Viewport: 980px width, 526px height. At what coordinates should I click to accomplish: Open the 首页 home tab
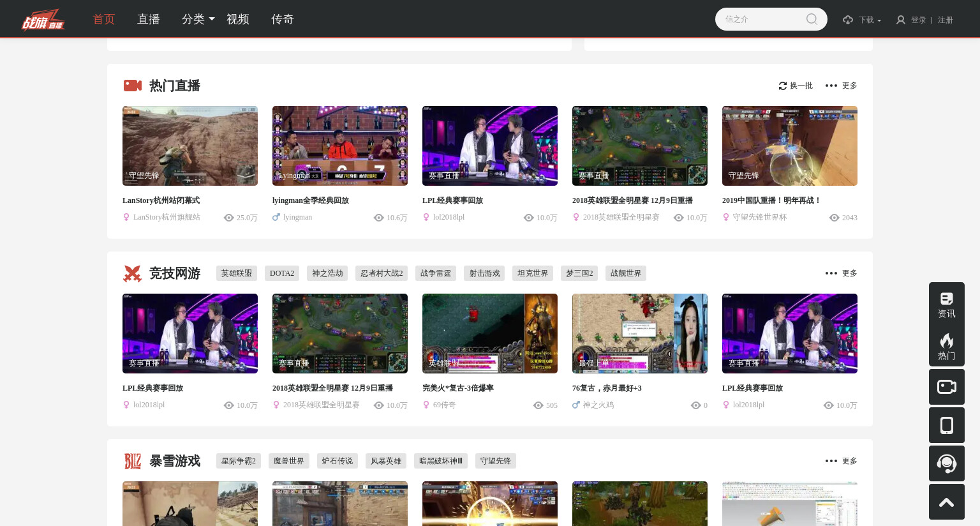click(x=104, y=19)
